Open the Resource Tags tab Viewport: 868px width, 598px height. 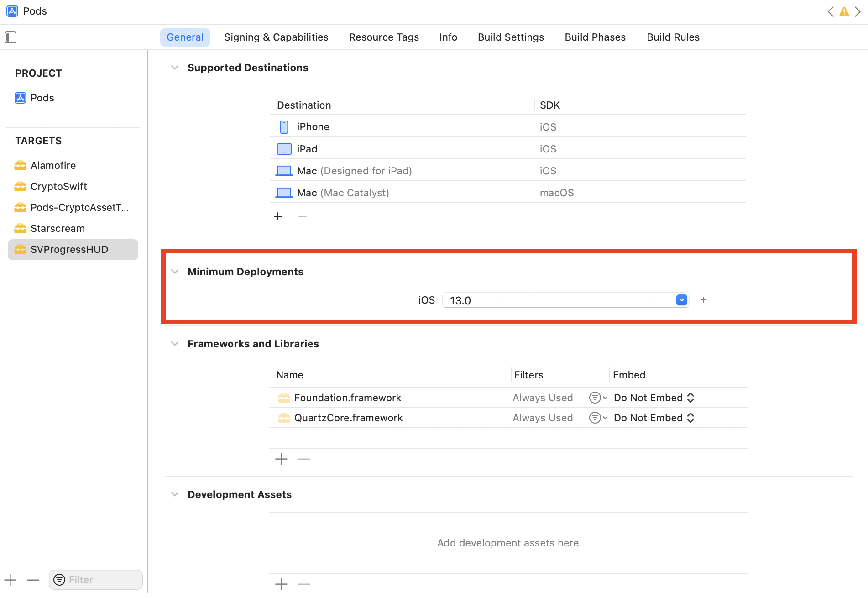(x=384, y=37)
